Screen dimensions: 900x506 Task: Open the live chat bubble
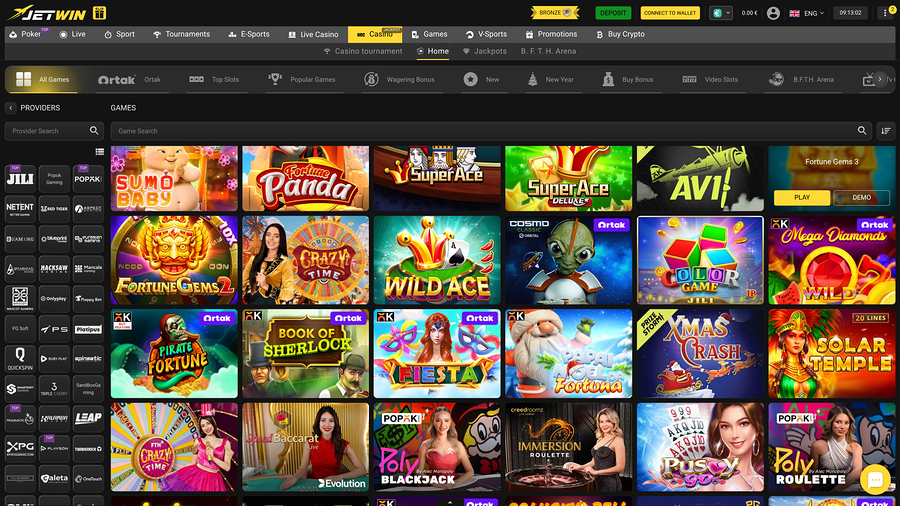pos(875,480)
